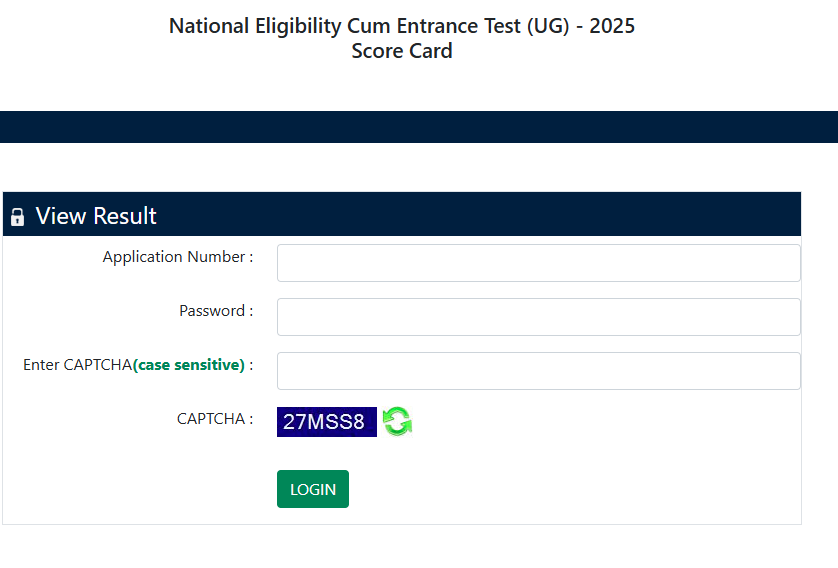Click the "Score Card" subtitle
838x568 pixels.
[402, 51]
